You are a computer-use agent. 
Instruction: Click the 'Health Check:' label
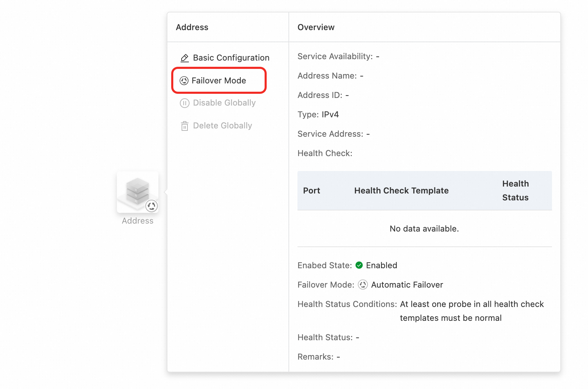325,153
